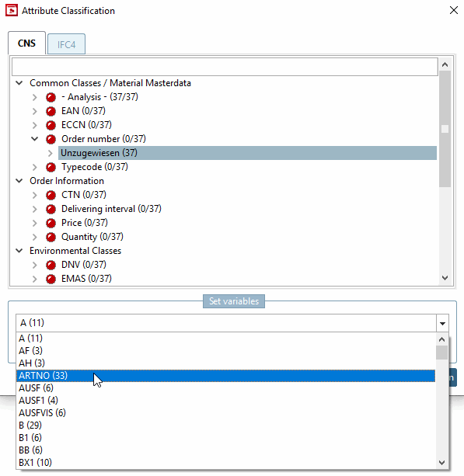Click the red icon beside Delivering interval

coord(51,209)
